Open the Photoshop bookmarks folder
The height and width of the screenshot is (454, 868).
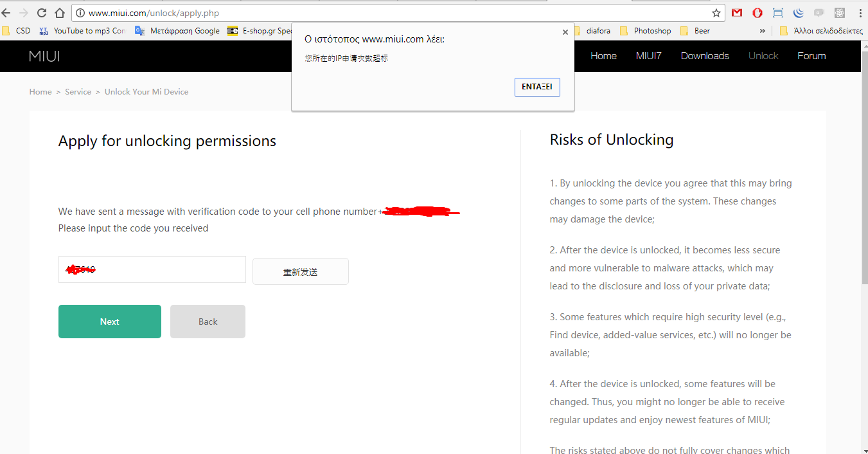[646, 31]
